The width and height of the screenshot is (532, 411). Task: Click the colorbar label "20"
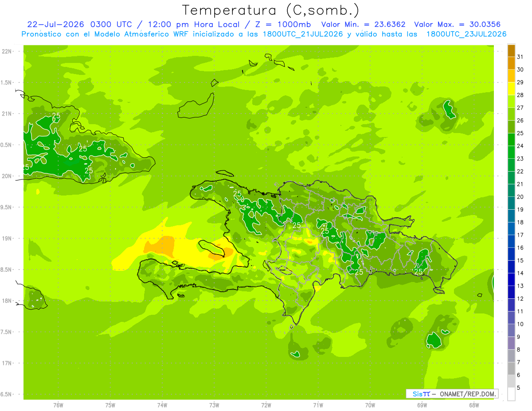click(x=520, y=197)
